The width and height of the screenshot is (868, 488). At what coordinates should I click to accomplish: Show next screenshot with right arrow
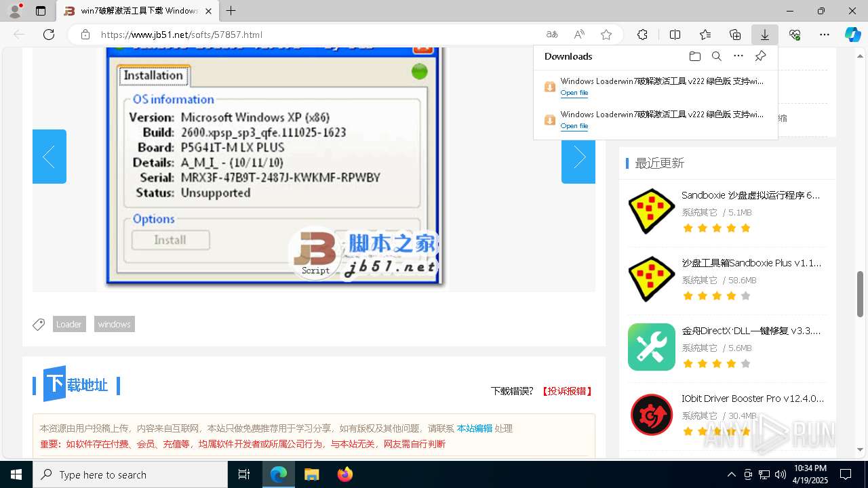(578, 157)
